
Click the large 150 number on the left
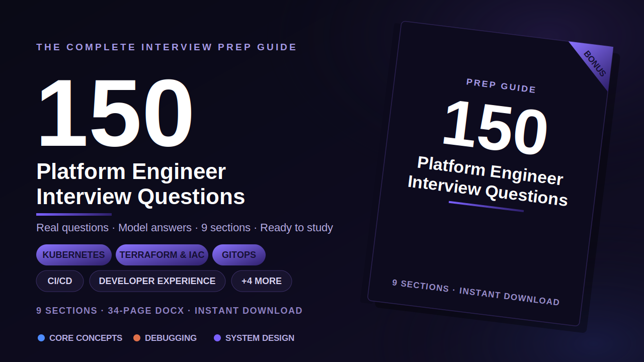click(x=115, y=113)
